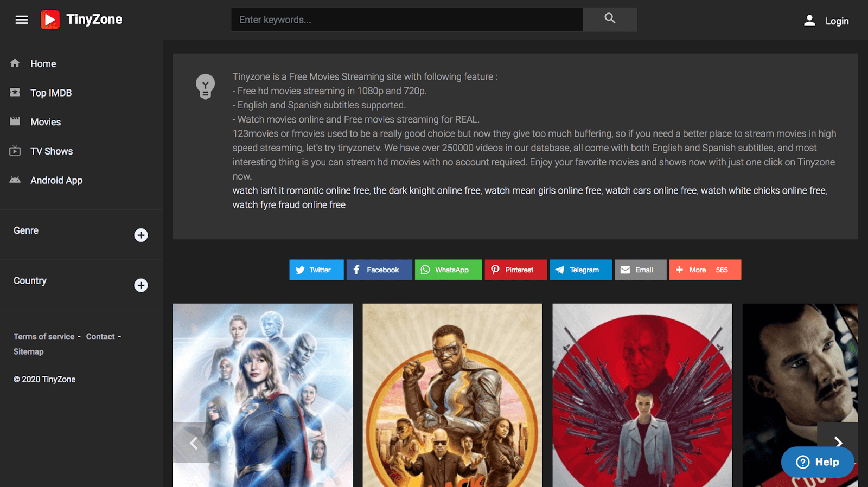The height and width of the screenshot is (487, 868).
Task: Expand the Country section plus icon
Action: pos(141,285)
